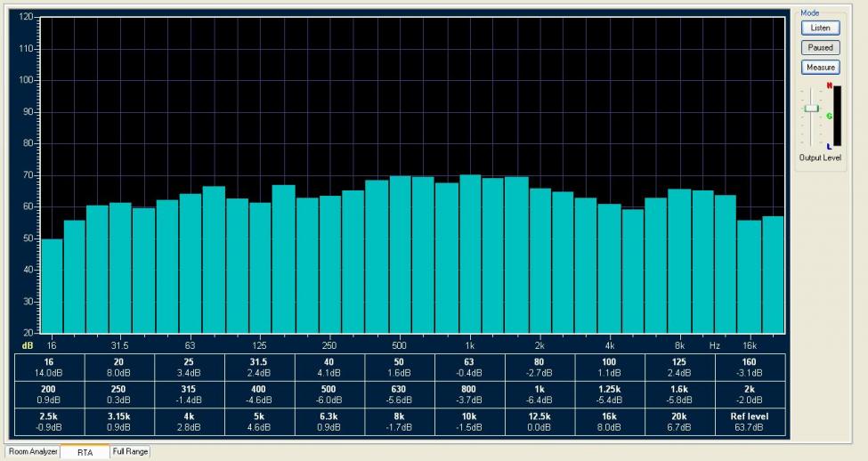This screenshot has height=461, width=868.
Task: Click the Output Level slider handle
Action: coord(812,108)
